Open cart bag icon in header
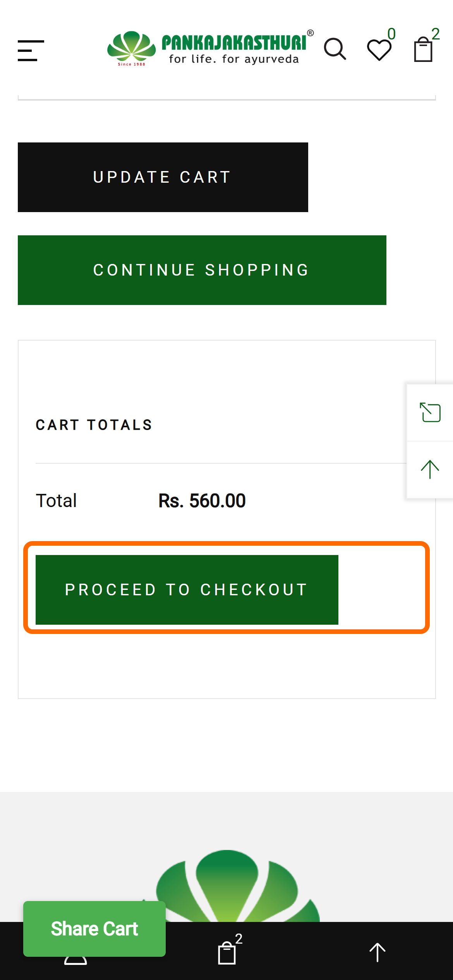453x980 pixels. pos(423,50)
